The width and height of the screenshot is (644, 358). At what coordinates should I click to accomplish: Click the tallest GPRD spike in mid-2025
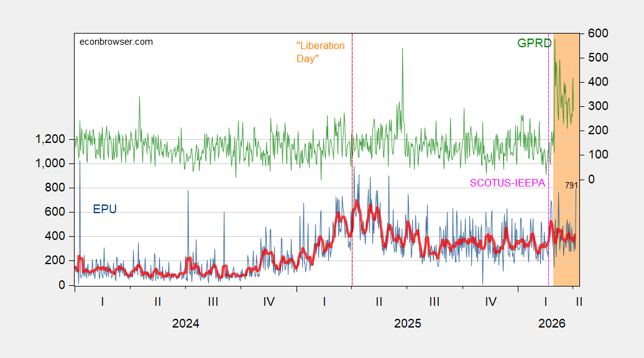coord(402,50)
